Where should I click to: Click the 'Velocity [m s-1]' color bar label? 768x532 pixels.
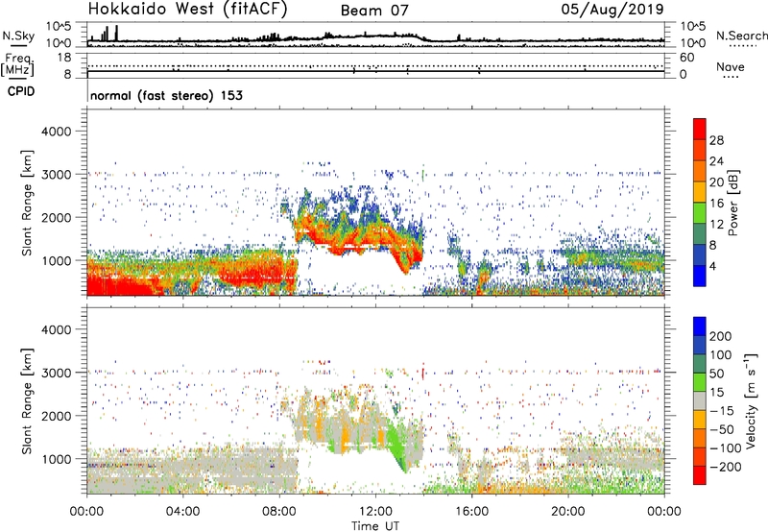point(751,400)
